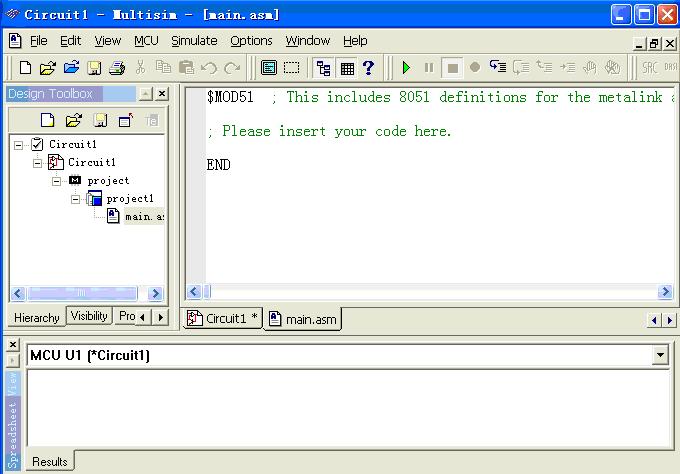Collapse the project1 node in tree
Image resolution: width=680 pixels, height=474 pixels.
click(76, 199)
